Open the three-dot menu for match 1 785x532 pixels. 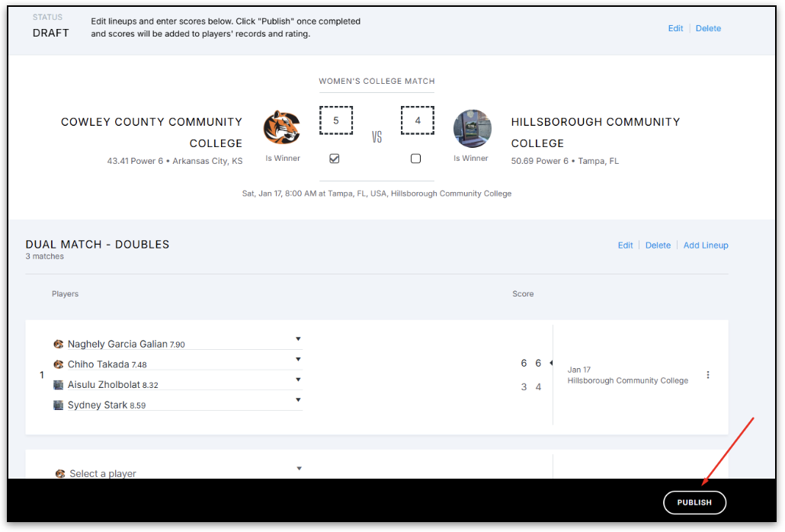(x=708, y=375)
